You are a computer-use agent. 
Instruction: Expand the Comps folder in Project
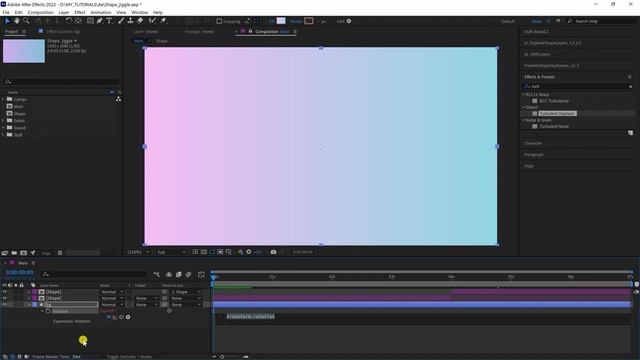pyautogui.click(x=3, y=99)
